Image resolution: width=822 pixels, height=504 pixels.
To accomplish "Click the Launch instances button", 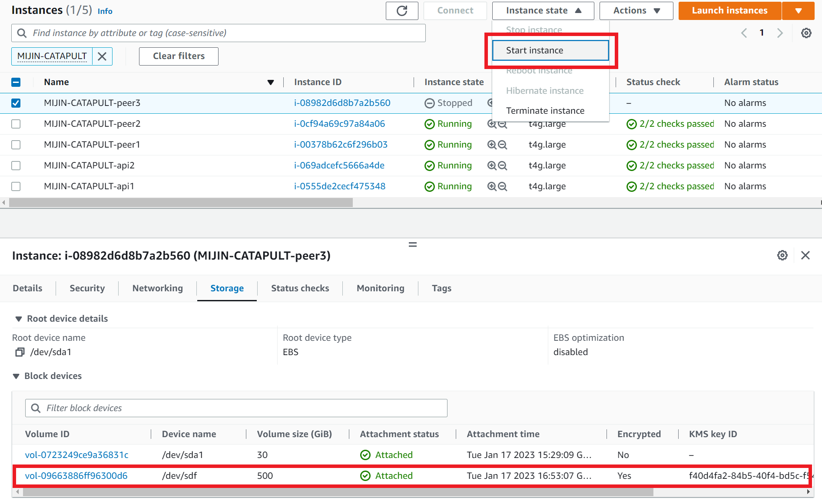I will tap(730, 11).
